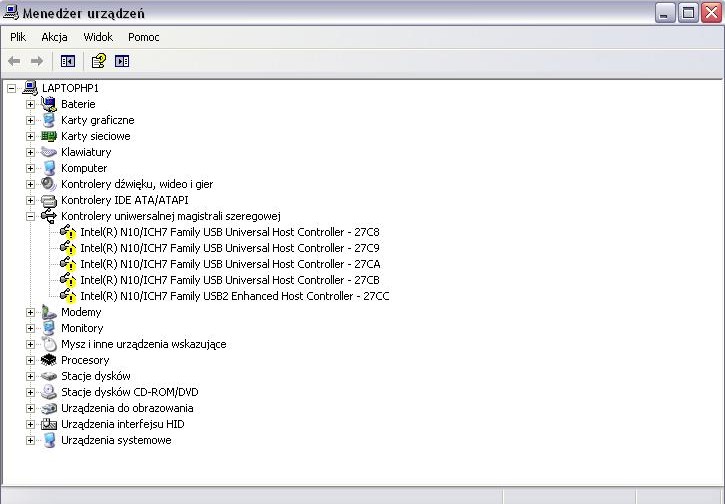This screenshot has height=504, width=725.
Task: Click the mouse devices icon
Action: [x=49, y=344]
